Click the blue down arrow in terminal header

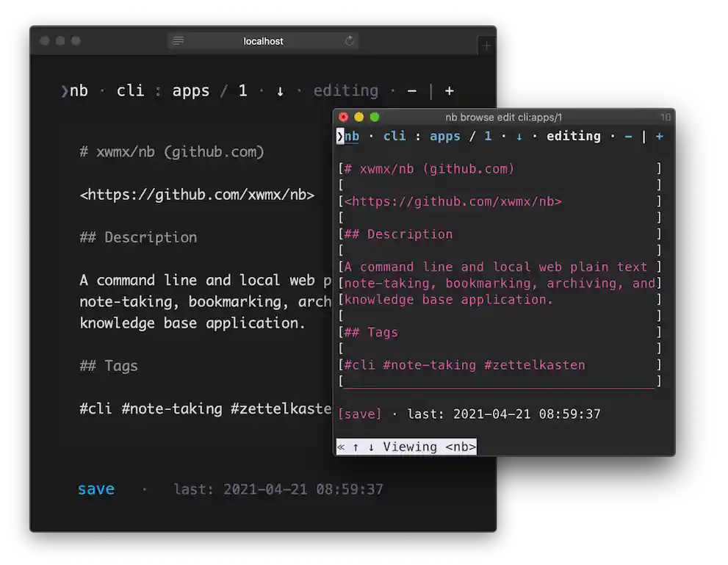[x=519, y=136]
